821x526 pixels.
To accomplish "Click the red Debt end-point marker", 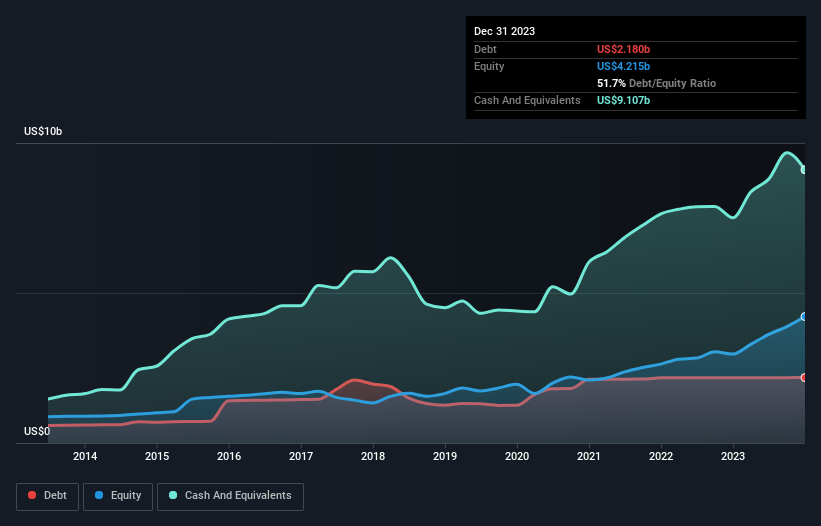I will [804, 377].
